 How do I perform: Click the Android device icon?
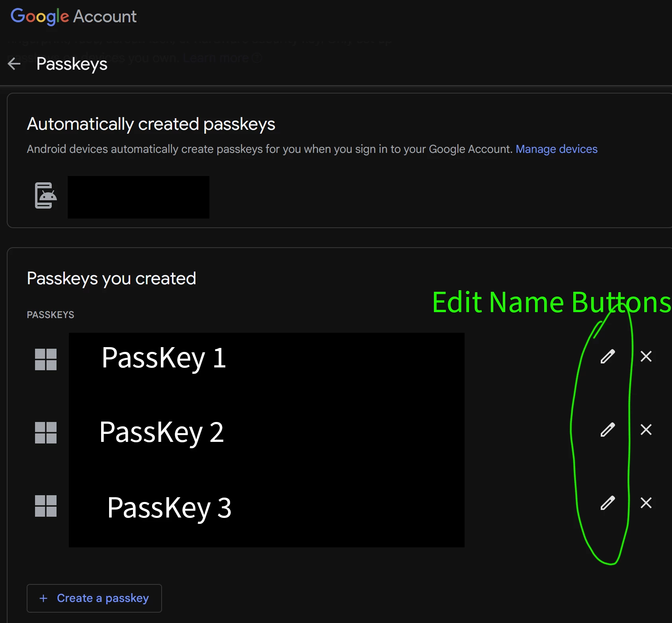(x=46, y=195)
